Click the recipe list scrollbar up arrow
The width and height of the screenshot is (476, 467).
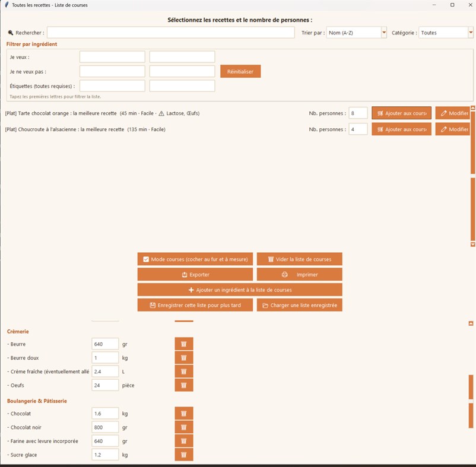tap(472, 108)
